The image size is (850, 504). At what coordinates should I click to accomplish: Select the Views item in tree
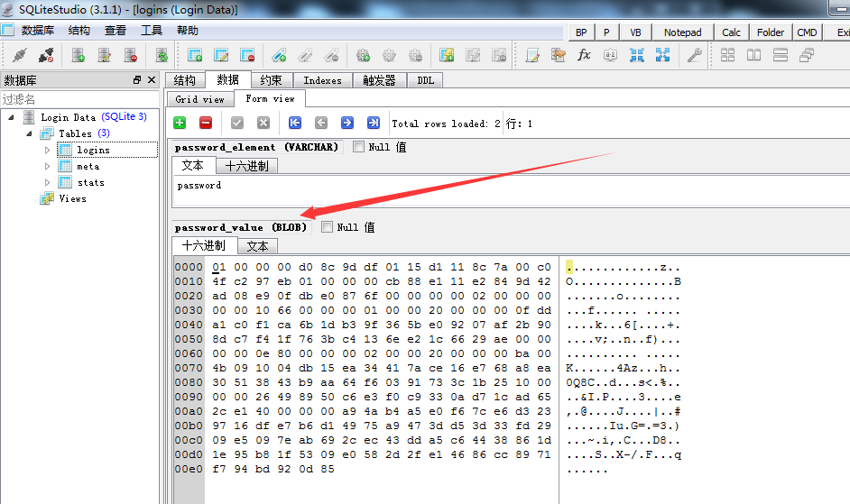72,198
